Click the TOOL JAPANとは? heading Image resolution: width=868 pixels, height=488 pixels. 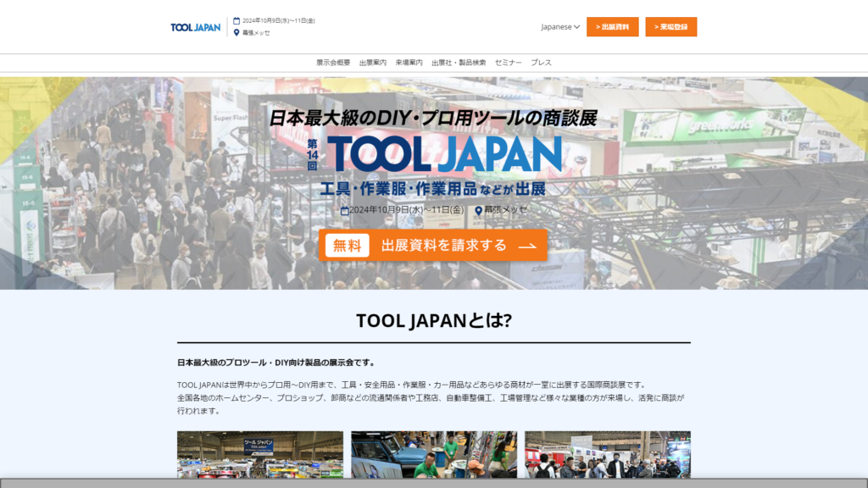coord(434,320)
